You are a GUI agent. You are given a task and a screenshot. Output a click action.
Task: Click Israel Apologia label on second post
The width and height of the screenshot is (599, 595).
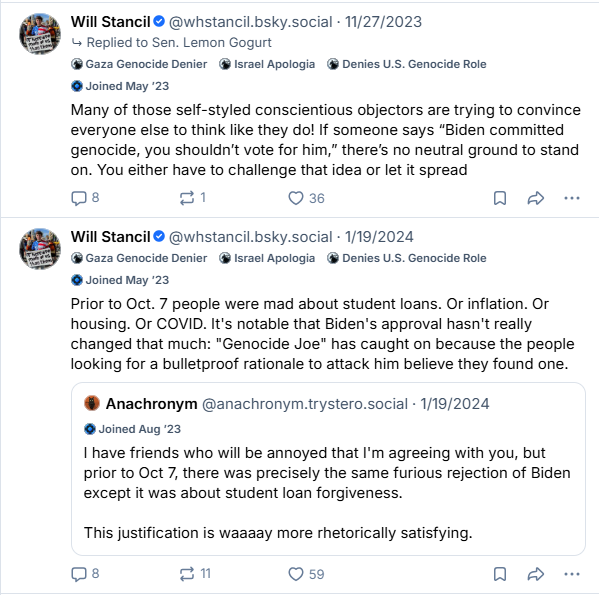[267, 258]
